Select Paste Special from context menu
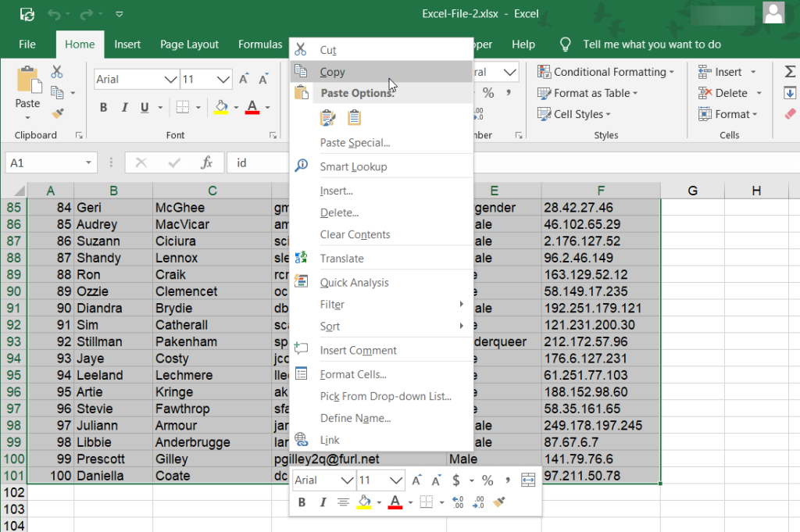 [x=381, y=143]
